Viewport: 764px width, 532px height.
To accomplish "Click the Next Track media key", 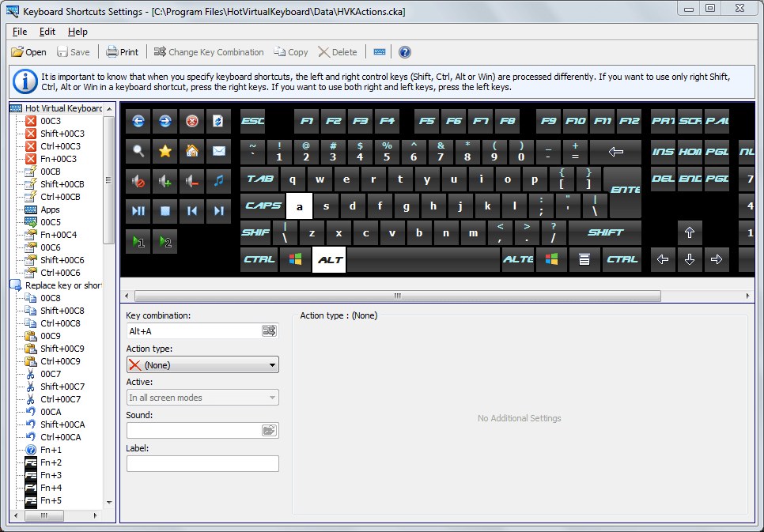I will tap(219, 211).
